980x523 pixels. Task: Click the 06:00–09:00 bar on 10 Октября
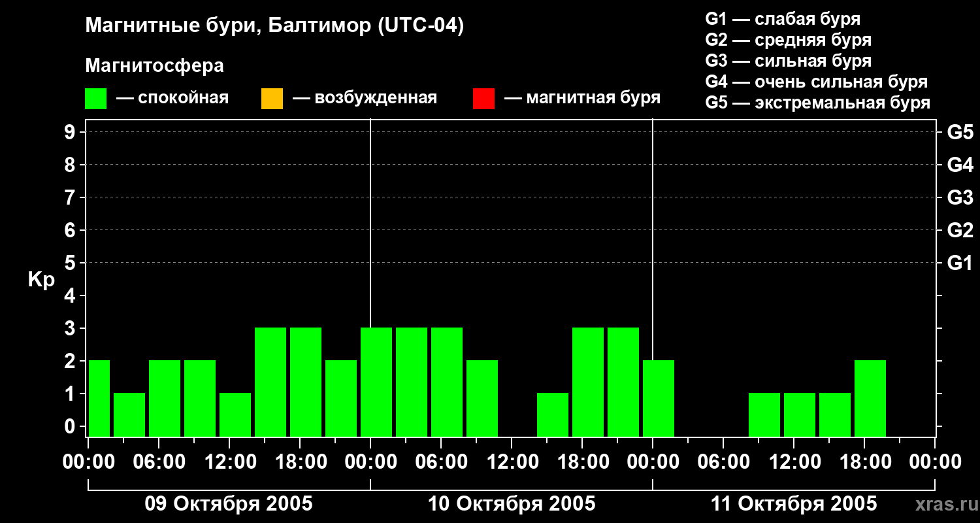[x=447, y=382]
